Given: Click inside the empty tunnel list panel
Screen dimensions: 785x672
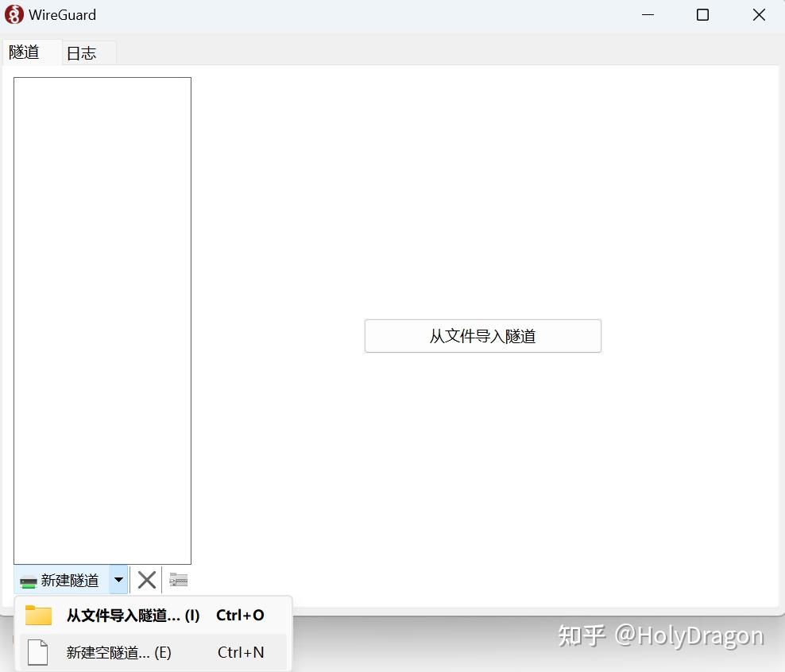Looking at the screenshot, I should click(102, 318).
